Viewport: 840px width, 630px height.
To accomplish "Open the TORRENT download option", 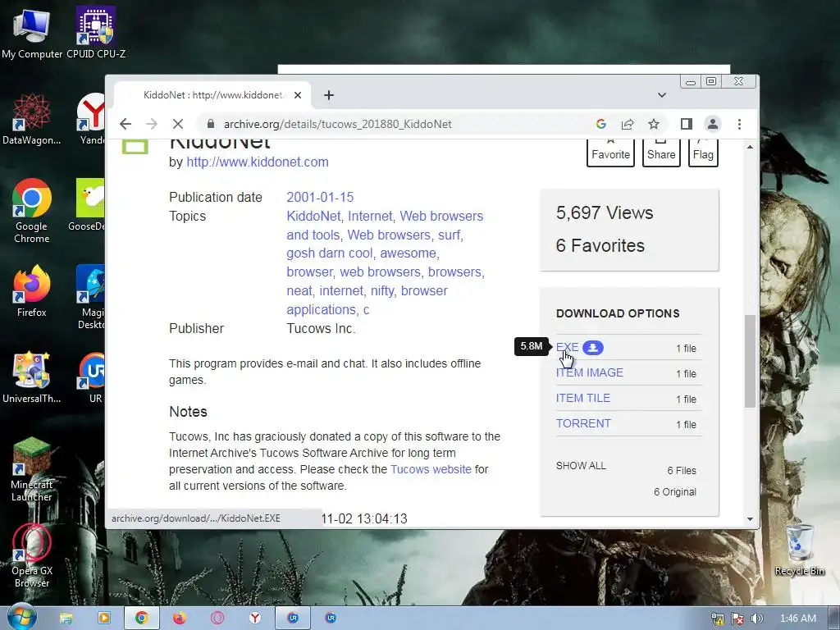I will [583, 423].
